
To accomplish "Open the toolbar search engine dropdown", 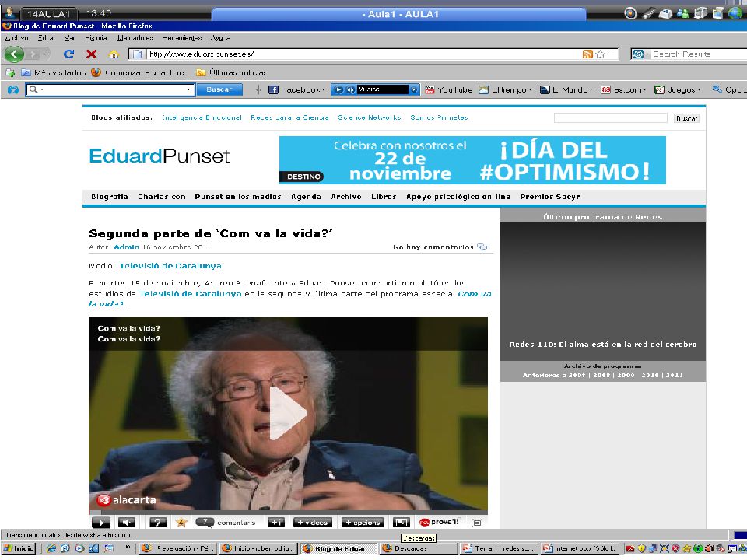I will pyautogui.click(x=36, y=89).
